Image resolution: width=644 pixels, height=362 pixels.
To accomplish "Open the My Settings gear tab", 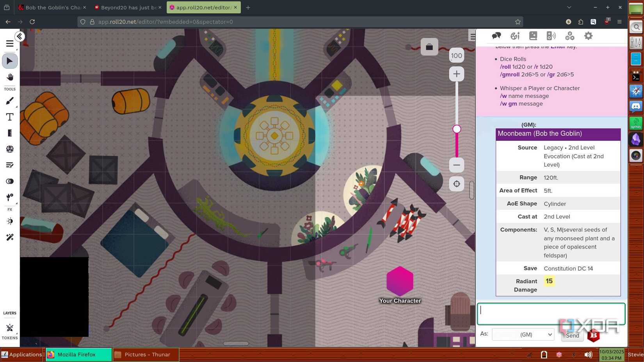I will (588, 35).
